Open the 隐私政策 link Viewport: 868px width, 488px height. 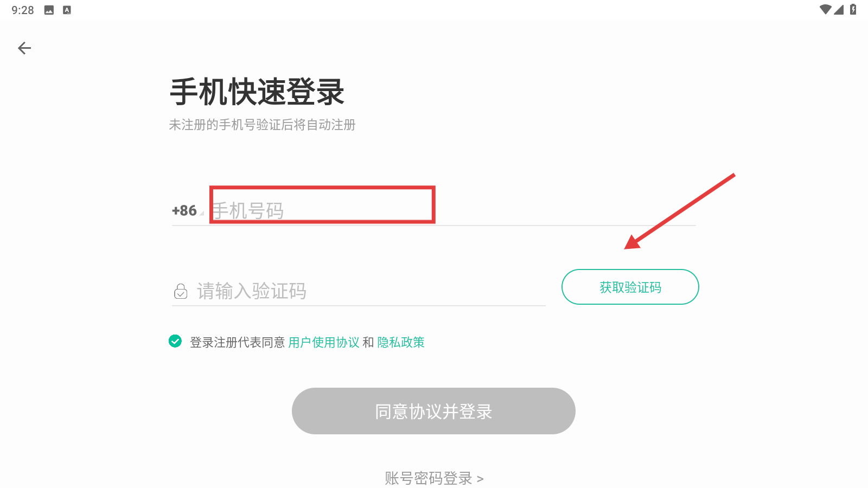click(x=401, y=342)
